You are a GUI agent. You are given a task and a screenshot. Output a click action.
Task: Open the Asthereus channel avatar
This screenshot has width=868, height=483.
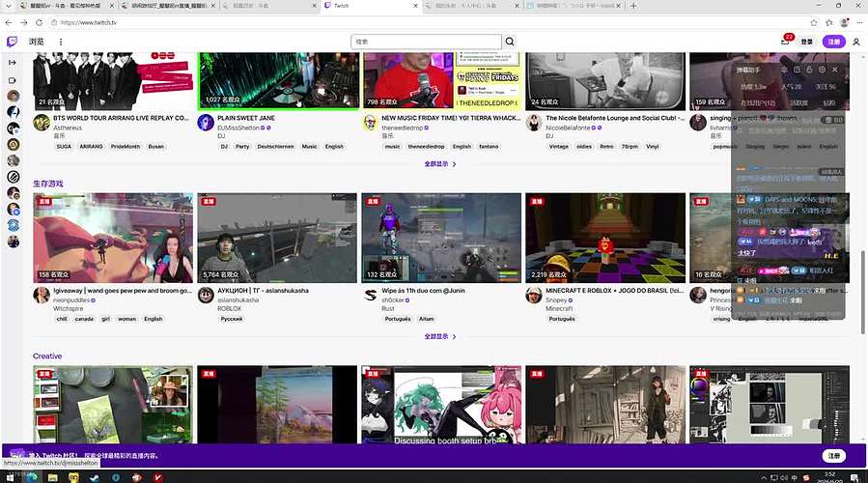pyautogui.click(x=42, y=123)
